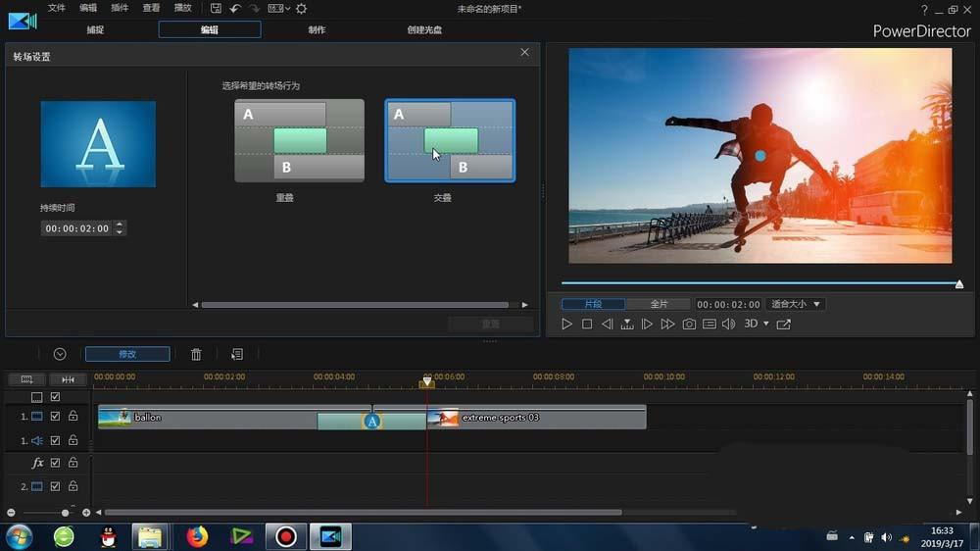The image size is (980, 551).
Task: Click the snapshot camera icon in preview
Action: click(x=689, y=324)
